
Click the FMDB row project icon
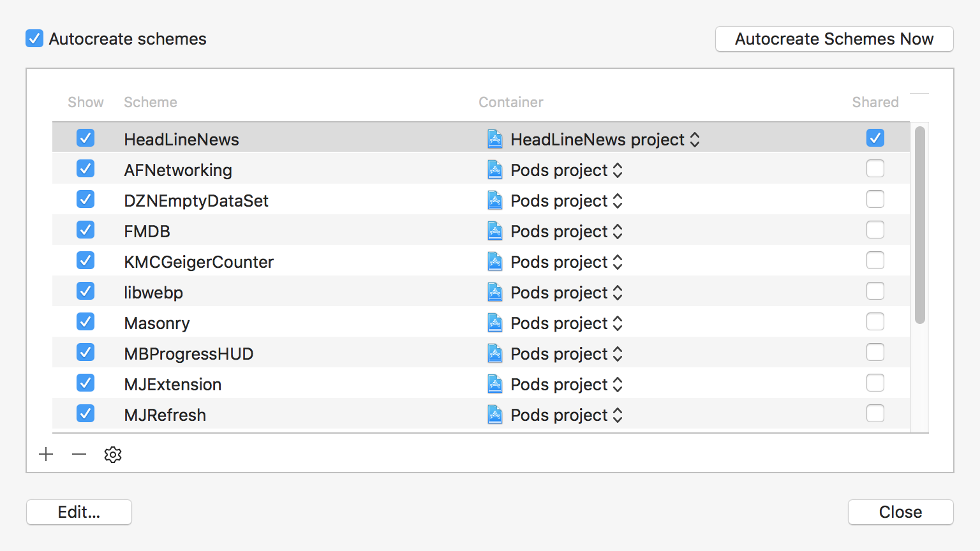pyautogui.click(x=495, y=231)
